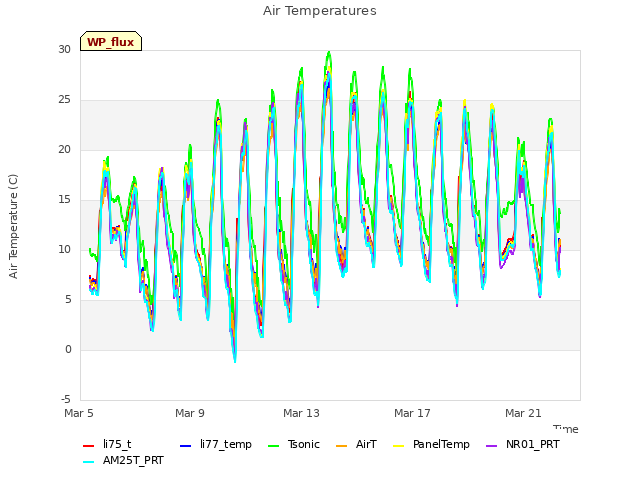The width and height of the screenshot is (640, 480).
Task: Click the orange AirT legend color marker
Action: point(342,446)
